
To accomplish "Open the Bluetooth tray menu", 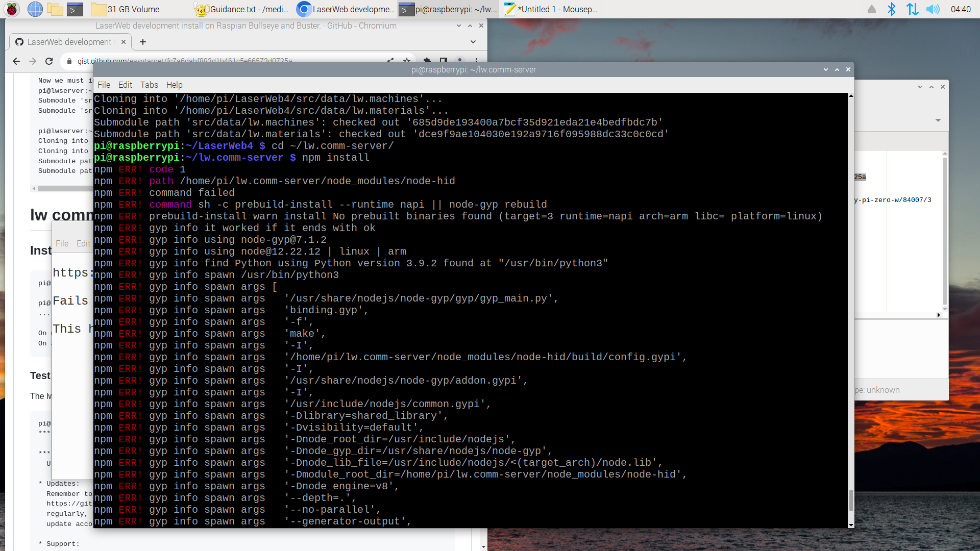I will (x=892, y=9).
